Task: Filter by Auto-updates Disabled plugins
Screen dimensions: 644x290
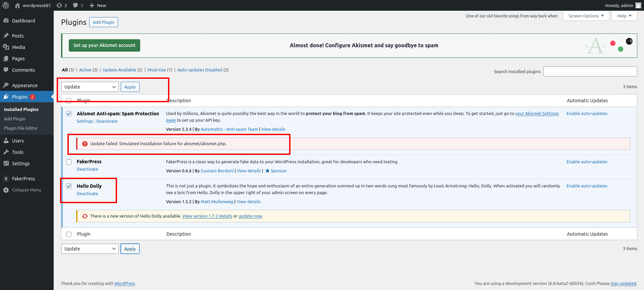Action: (200, 70)
